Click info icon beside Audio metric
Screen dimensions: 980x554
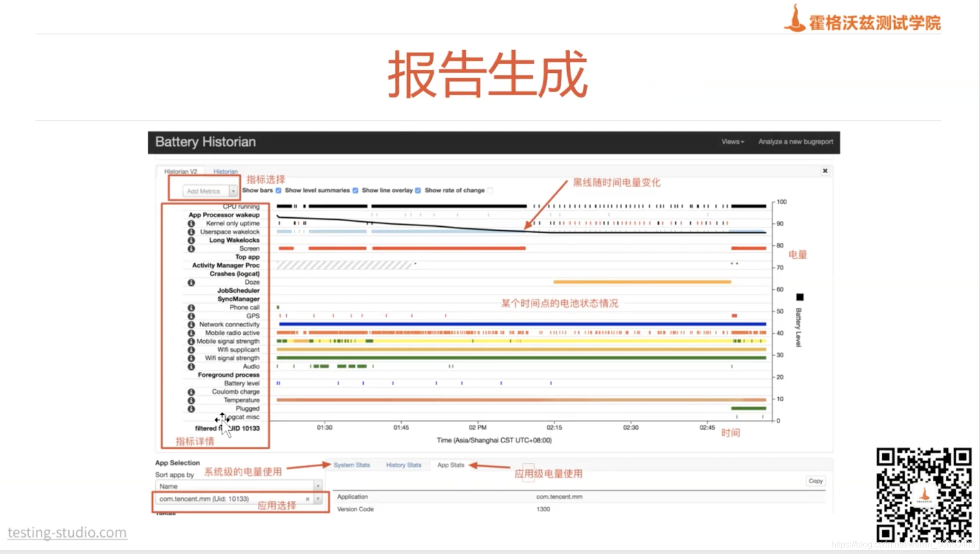tap(191, 367)
